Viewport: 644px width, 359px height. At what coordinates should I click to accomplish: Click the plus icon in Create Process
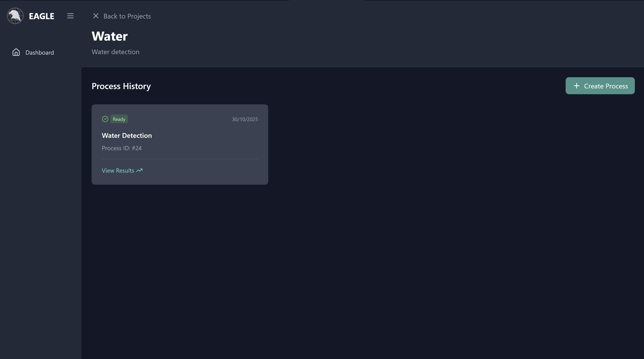[576, 86]
